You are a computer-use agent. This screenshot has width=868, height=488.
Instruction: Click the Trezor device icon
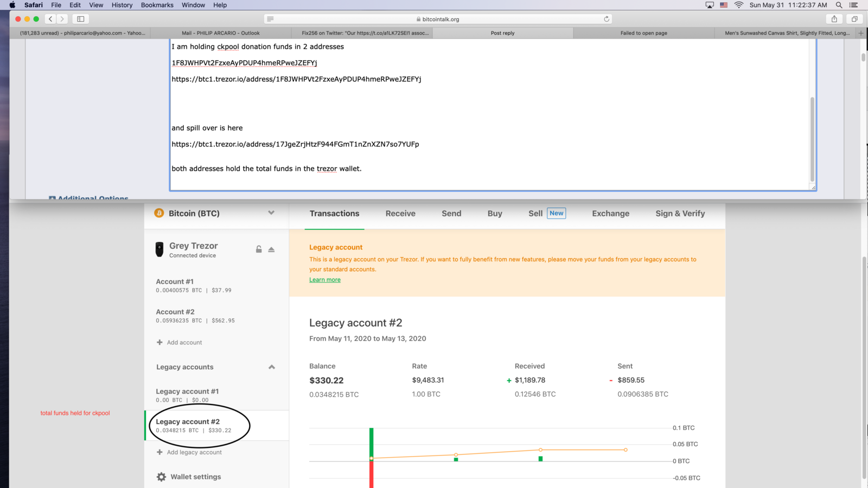[159, 249]
